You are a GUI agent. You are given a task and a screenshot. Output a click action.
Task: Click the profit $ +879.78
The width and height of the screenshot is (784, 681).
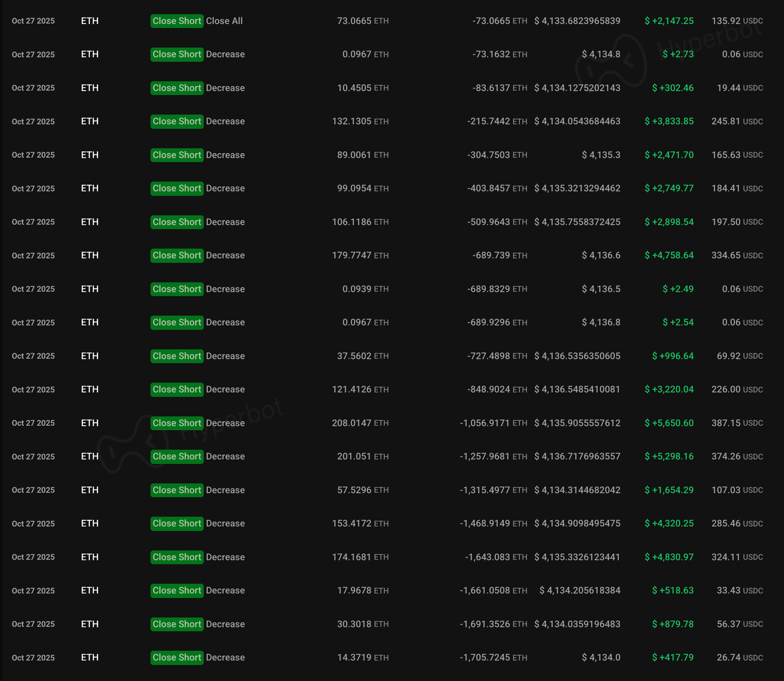pyautogui.click(x=673, y=625)
